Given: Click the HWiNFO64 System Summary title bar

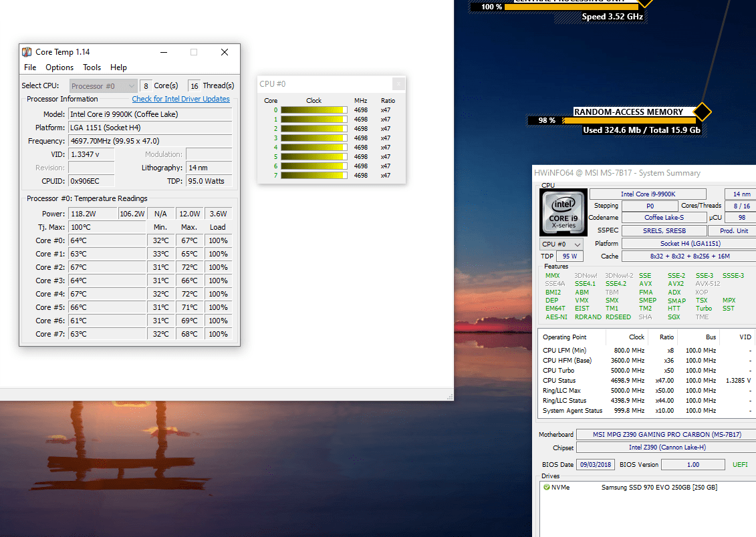Looking at the screenshot, I should click(x=644, y=173).
